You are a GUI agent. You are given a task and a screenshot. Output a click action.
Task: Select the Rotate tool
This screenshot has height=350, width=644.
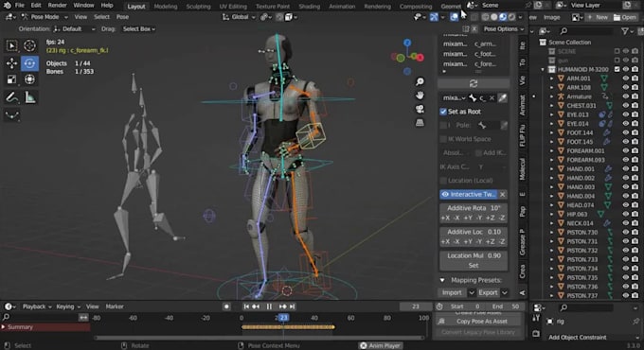29,63
